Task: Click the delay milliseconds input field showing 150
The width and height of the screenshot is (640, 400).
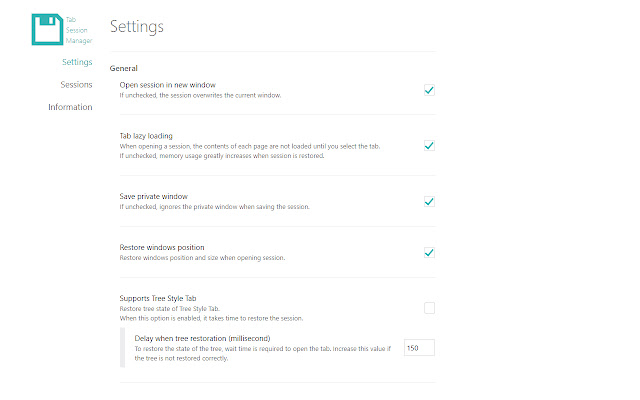Action: coord(418,347)
